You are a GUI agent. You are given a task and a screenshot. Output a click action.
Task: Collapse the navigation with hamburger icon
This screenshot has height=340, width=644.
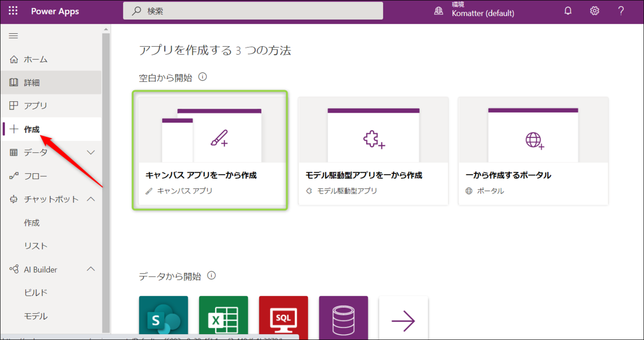pos(13,36)
